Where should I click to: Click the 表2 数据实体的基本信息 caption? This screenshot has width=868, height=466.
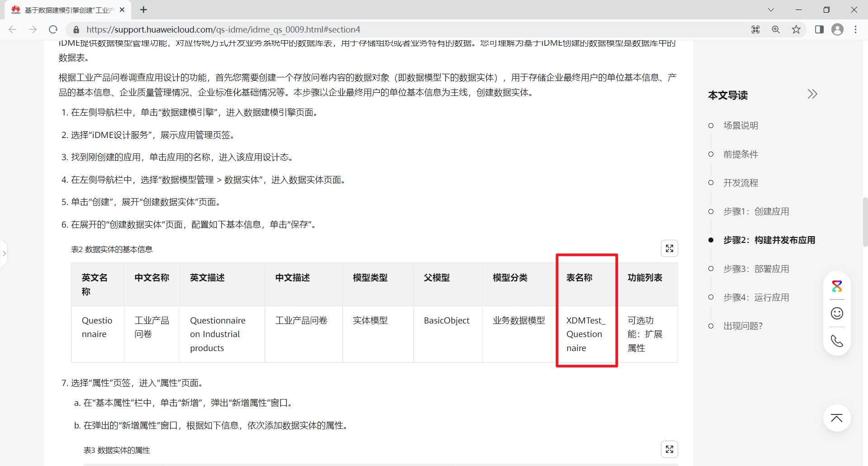point(112,249)
